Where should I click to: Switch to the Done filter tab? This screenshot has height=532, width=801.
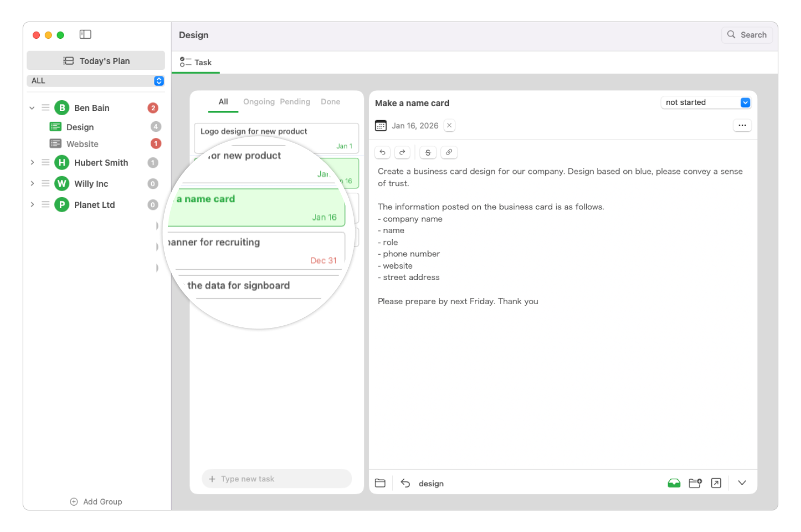330,101
